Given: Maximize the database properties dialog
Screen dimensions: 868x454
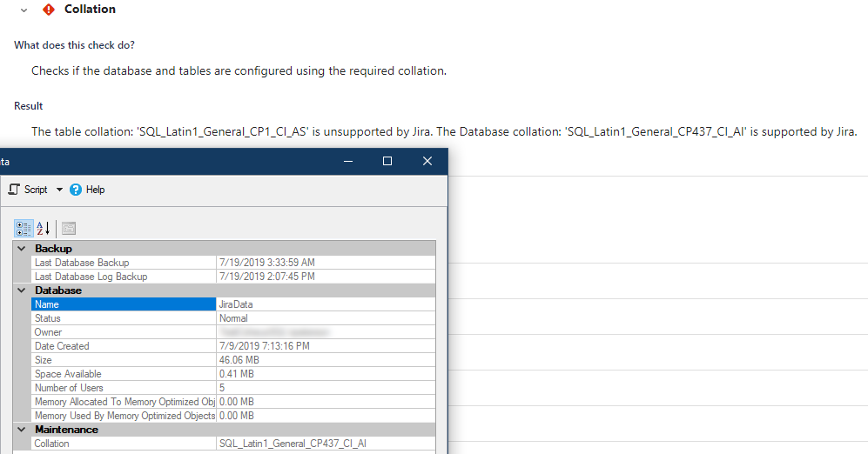Looking at the screenshot, I should click(x=387, y=161).
